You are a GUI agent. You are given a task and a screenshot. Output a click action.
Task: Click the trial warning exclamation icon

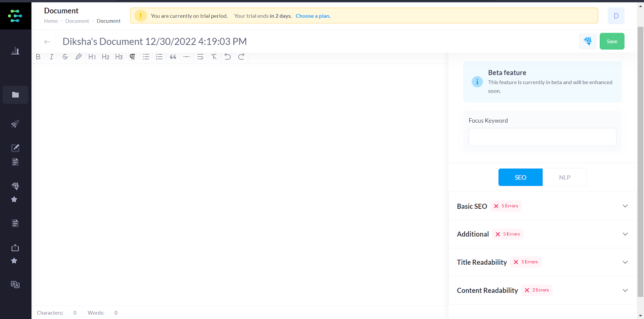tap(140, 16)
